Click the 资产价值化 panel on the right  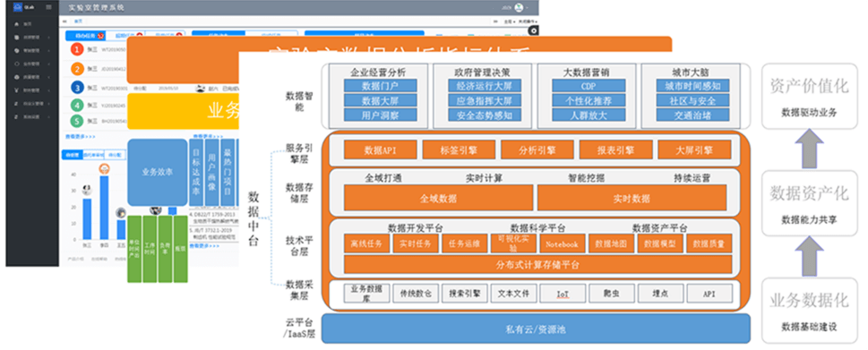pos(809,96)
